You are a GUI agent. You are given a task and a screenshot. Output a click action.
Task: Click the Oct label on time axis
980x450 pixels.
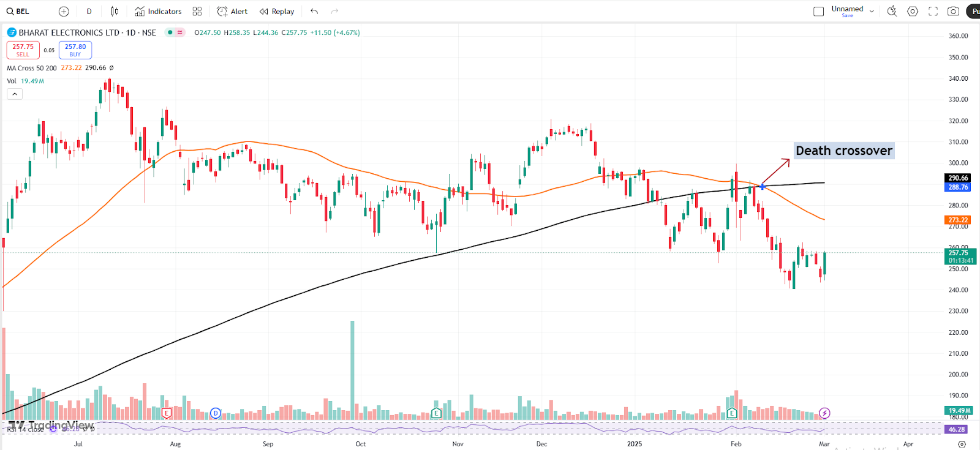[361, 444]
